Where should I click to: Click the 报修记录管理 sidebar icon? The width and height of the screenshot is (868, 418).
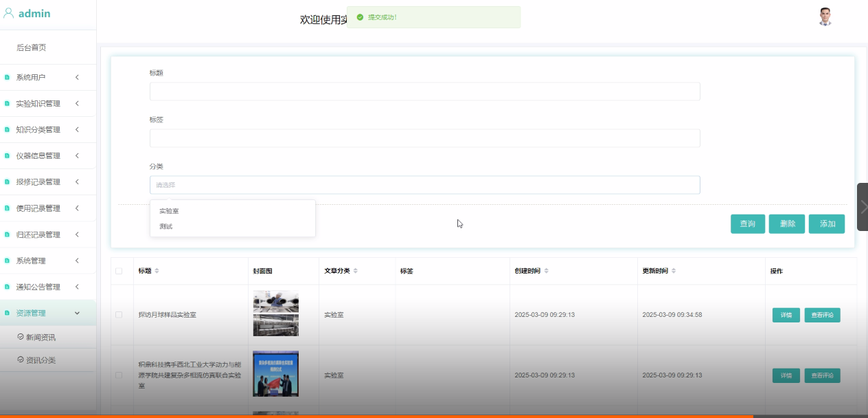point(8,181)
